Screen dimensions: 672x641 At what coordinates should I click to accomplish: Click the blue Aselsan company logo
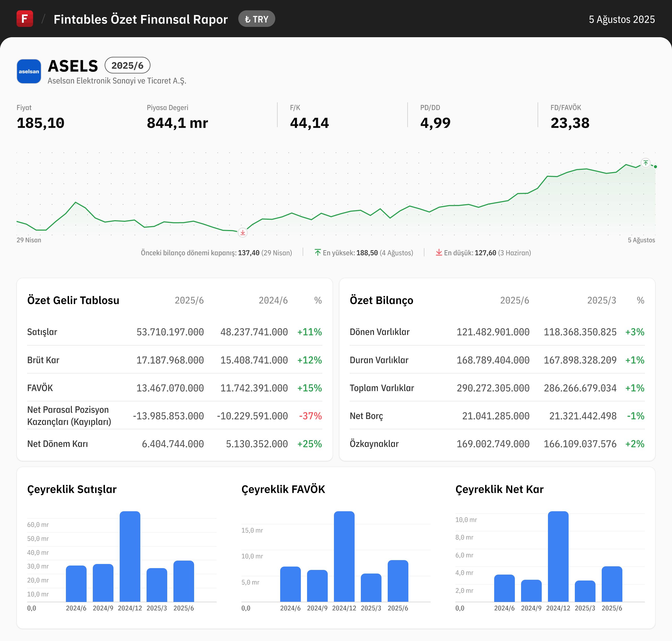29,71
